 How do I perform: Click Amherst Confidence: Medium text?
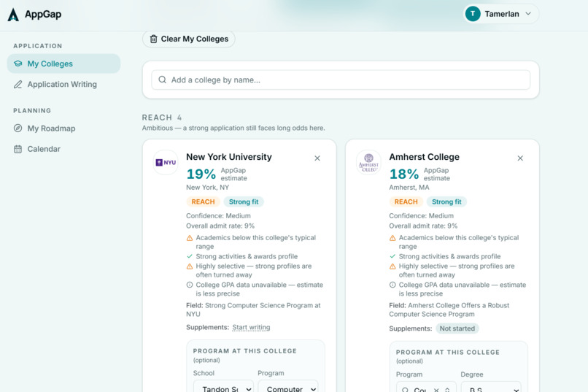(421, 215)
